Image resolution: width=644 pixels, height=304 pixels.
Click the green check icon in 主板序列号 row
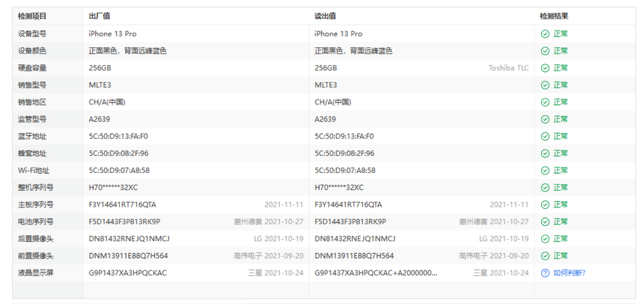coord(545,205)
